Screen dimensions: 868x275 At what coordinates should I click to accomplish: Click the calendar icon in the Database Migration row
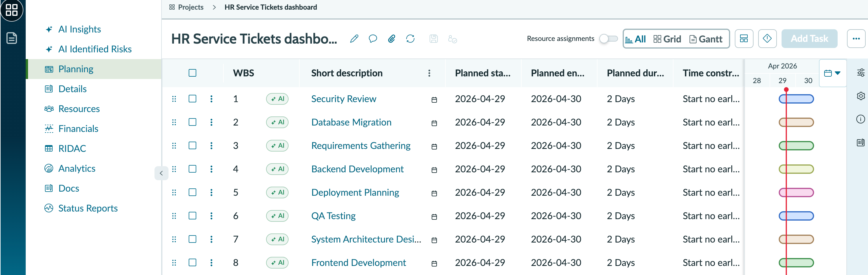click(x=434, y=123)
